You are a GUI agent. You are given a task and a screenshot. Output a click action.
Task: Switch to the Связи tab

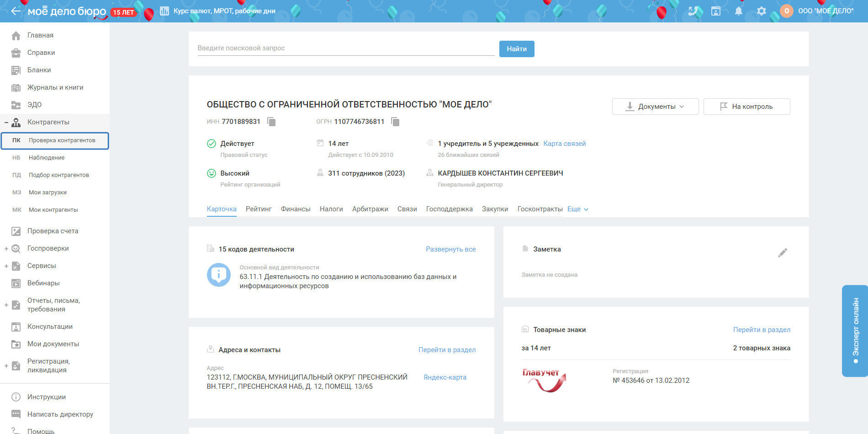pos(407,209)
